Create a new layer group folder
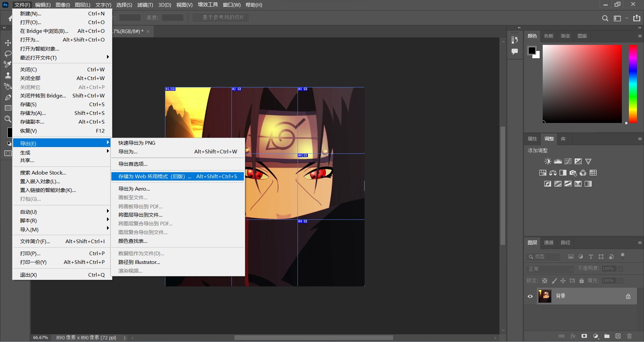 point(607,336)
